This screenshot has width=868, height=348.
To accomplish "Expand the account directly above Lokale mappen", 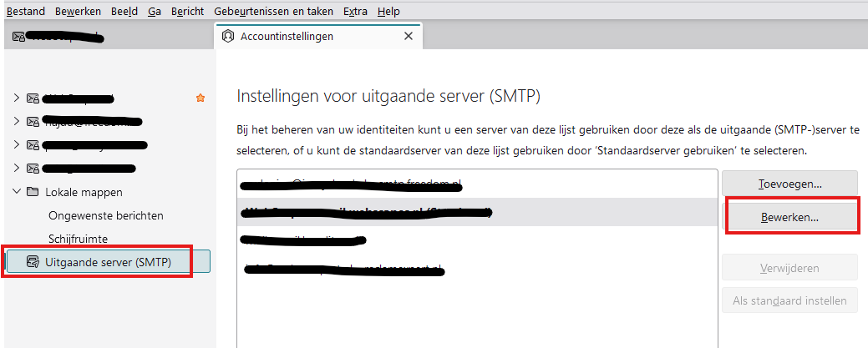I will (17, 169).
